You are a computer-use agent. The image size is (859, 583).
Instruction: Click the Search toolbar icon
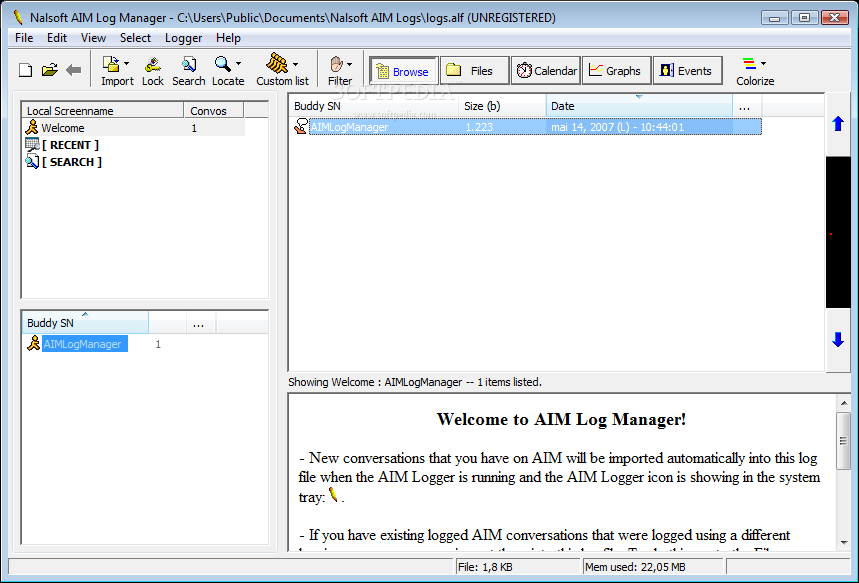(189, 64)
